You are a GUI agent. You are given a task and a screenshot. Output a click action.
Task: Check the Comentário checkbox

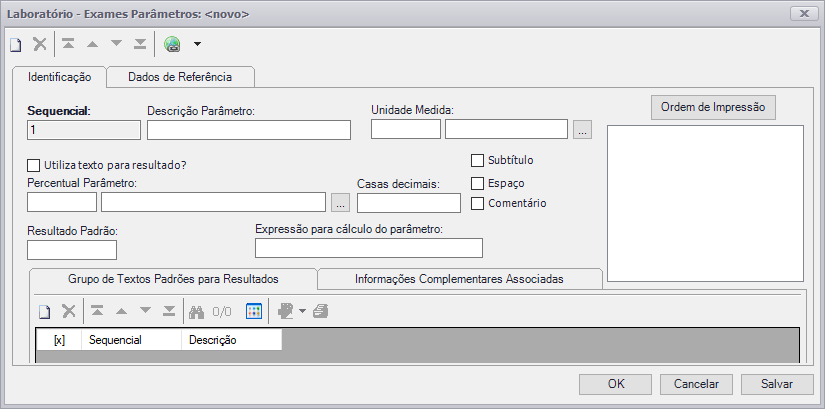pos(477,204)
